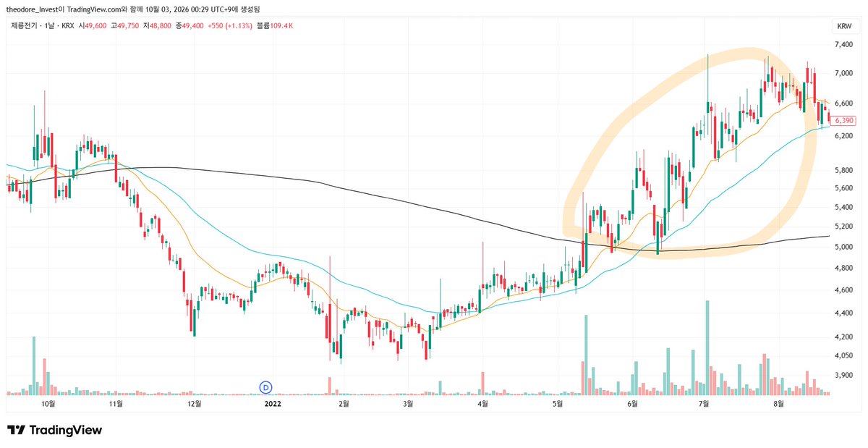Click the TradingView logo

pos(55,431)
